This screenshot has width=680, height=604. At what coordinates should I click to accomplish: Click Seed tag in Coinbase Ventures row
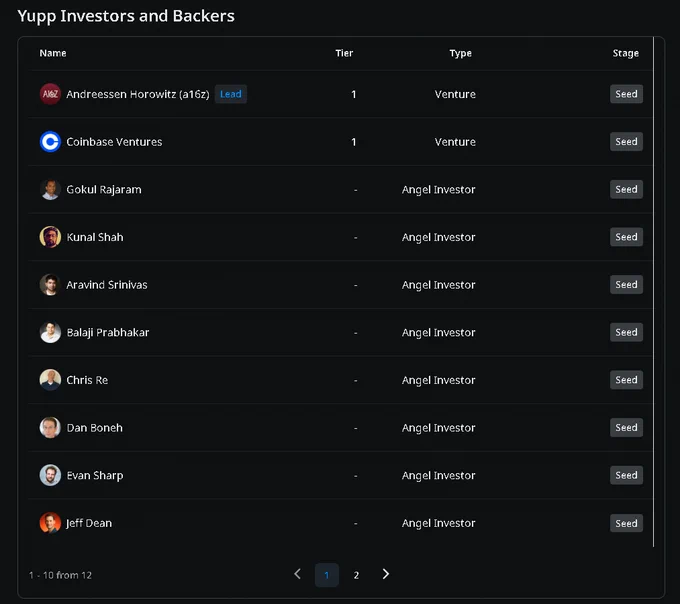click(x=626, y=142)
